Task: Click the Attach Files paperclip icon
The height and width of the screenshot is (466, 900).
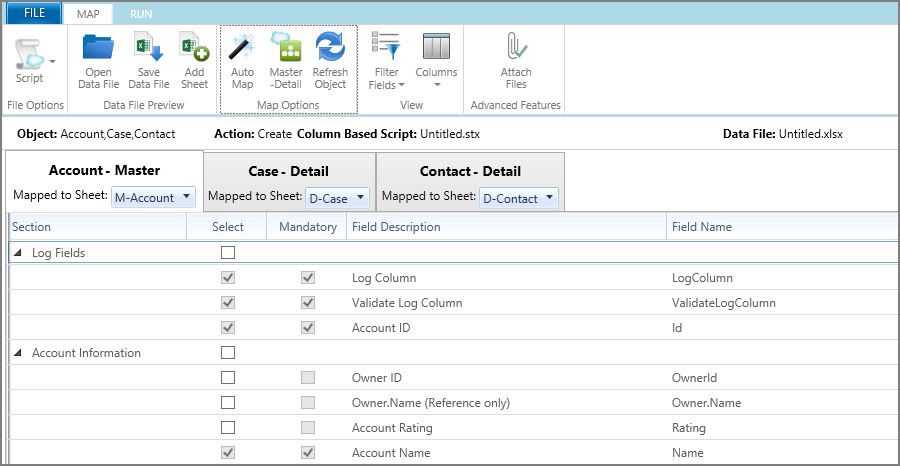Action: coord(516,47)
